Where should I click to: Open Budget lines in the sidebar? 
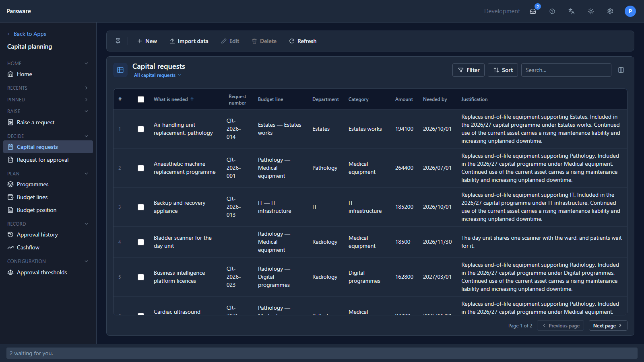coord(48,197)
